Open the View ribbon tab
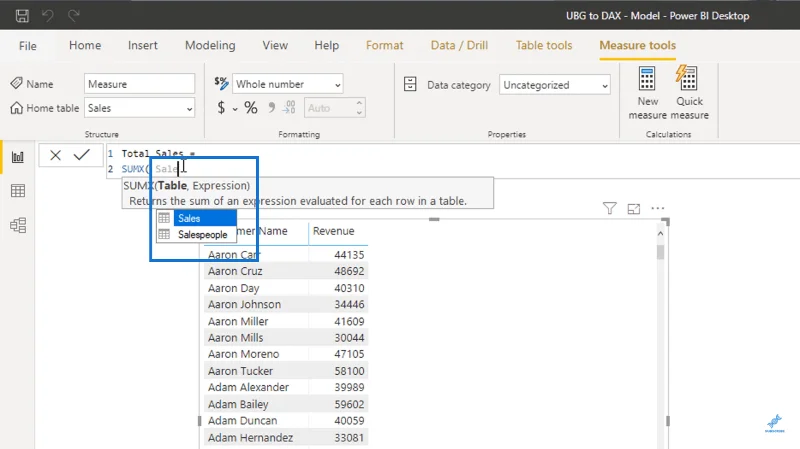The width and height of the screenshot is (800, 449). (275, 45)
